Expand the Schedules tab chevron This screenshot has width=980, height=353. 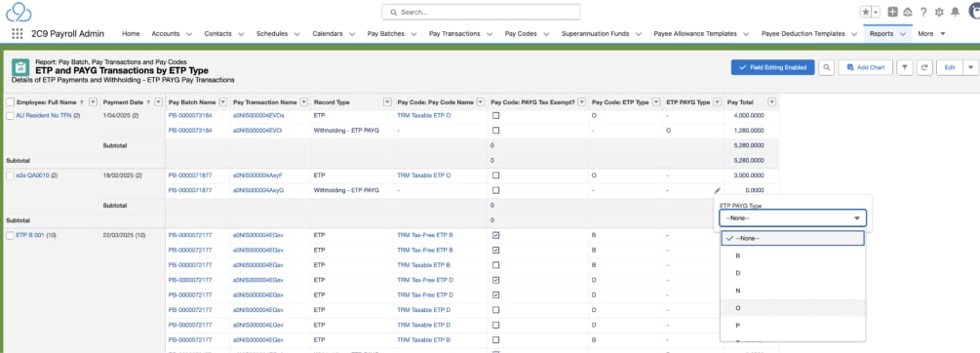click(296, 34)
